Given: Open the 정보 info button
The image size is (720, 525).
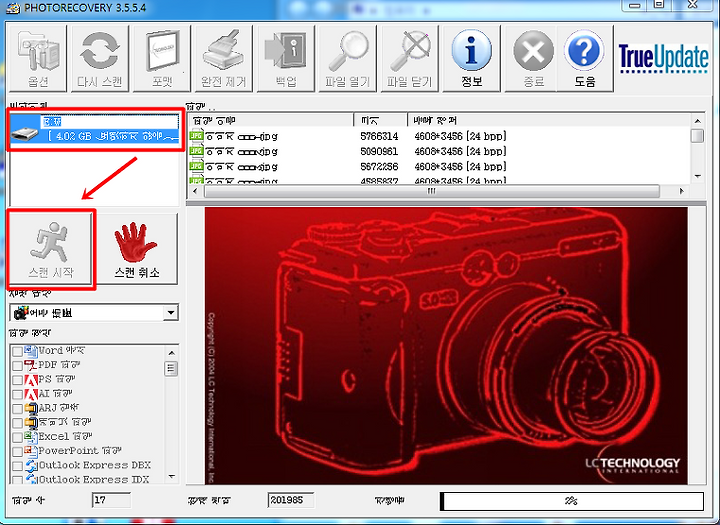Looking at the screenshot, I should 471,58.
